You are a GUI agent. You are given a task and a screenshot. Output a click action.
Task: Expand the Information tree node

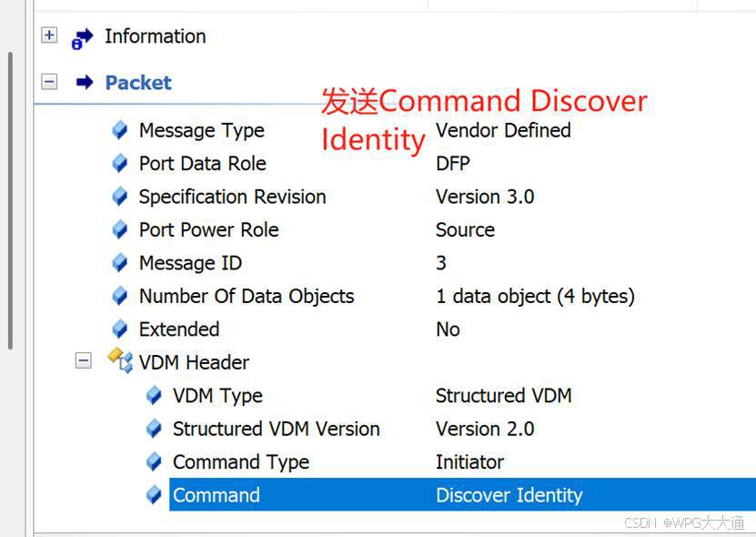(x=49, y=35)
